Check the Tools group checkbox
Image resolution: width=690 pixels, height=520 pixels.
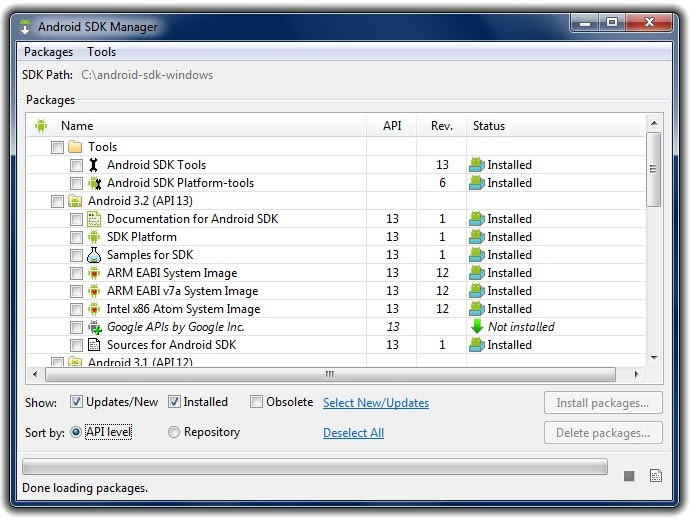(57, 147)
